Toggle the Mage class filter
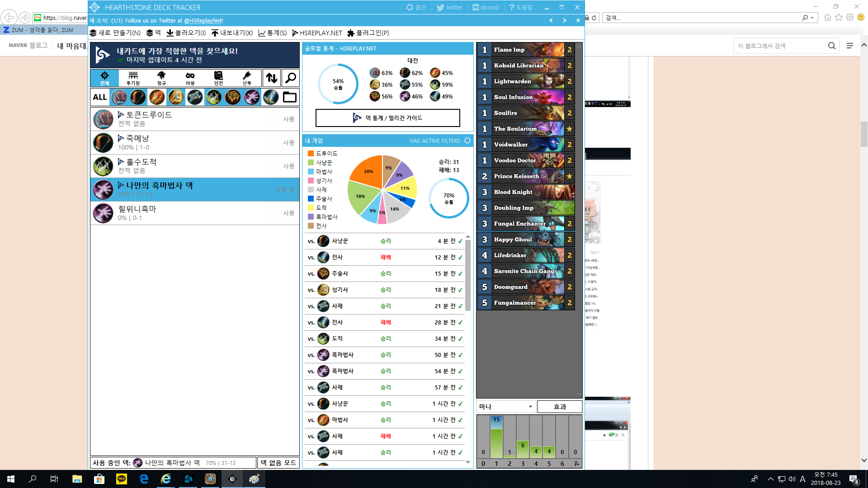 point(157,97)
